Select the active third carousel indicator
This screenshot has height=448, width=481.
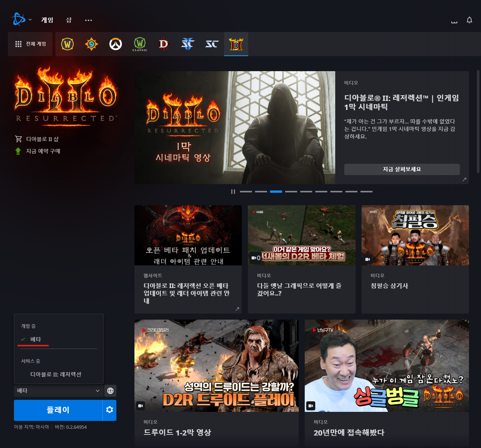point(276,192)
